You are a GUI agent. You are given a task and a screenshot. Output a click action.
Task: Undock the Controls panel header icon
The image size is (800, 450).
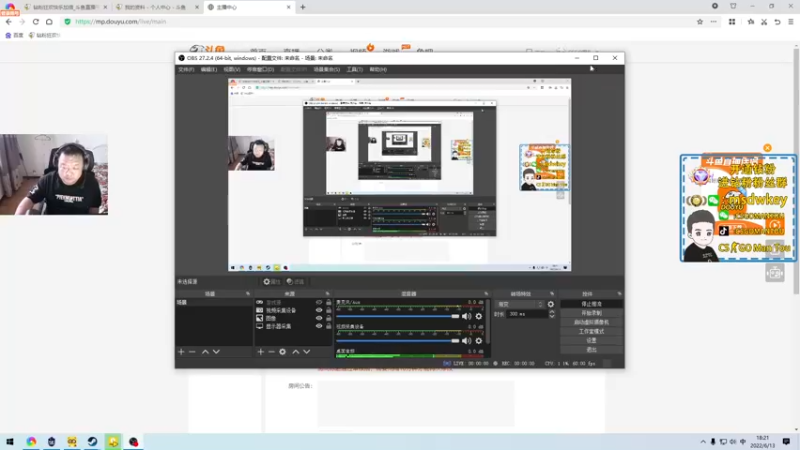point(619,294)
